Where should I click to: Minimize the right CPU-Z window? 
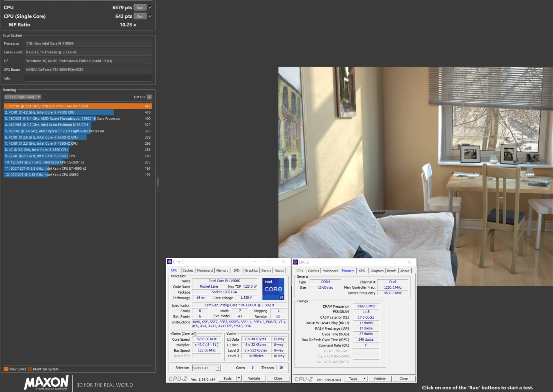pos(380,262)
